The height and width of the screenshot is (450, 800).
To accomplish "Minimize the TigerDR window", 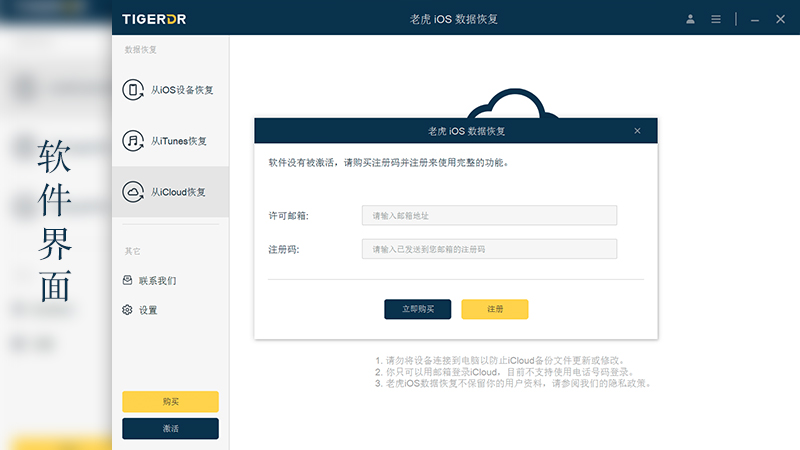I will point(755,19).
